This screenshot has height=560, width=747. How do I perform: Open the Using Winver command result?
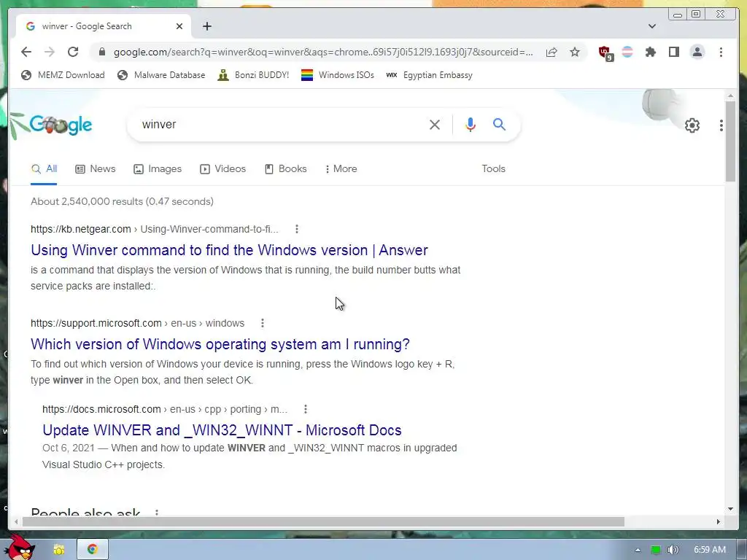click(229, 250)
